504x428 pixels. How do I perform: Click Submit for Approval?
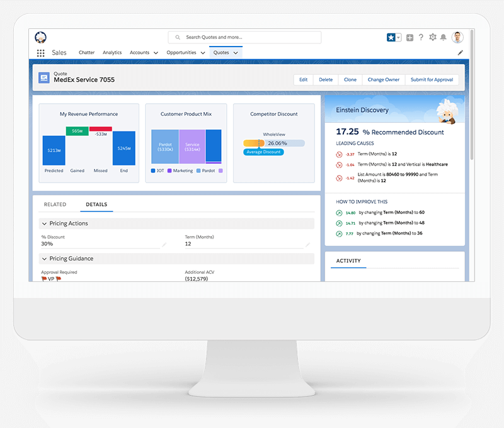pyautogui.click(x=432, y=80)
